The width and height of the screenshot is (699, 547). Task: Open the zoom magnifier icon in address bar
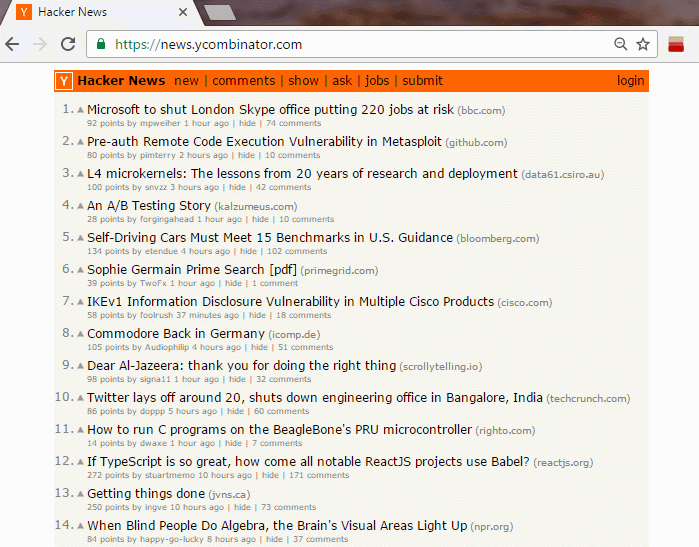621,44
